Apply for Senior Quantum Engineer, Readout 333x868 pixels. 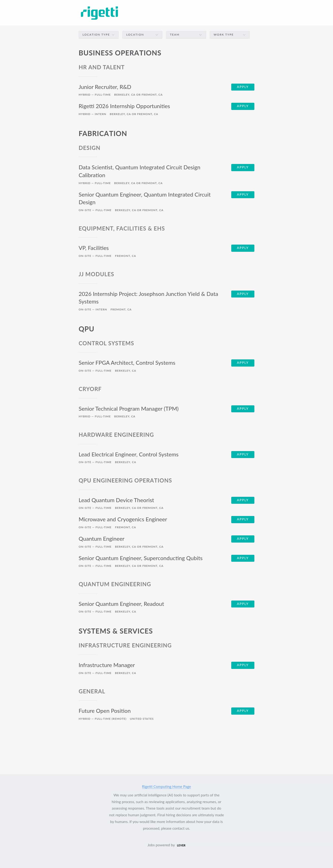click(242, 604)
